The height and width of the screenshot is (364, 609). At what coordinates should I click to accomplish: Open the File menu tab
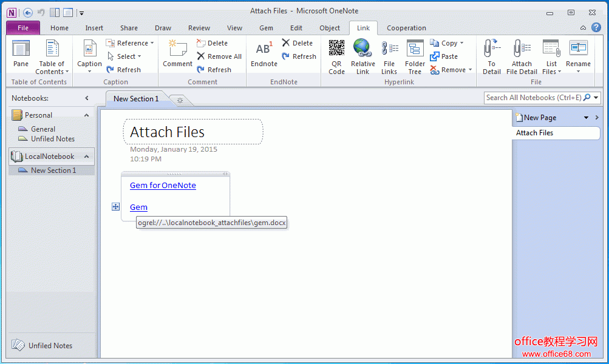click(x=23, y=28)
